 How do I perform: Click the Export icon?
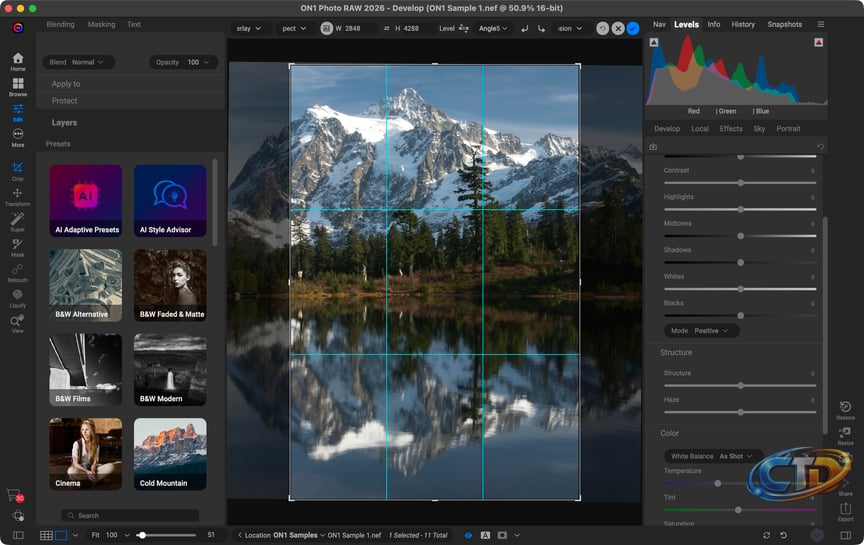(845, 511)
